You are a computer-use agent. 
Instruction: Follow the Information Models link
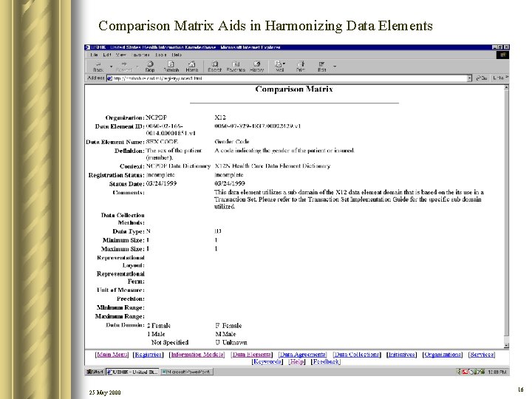[x=197, y=355]
